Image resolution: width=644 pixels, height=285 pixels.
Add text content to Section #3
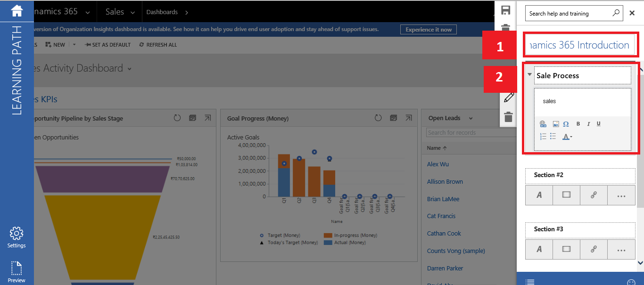539,249
